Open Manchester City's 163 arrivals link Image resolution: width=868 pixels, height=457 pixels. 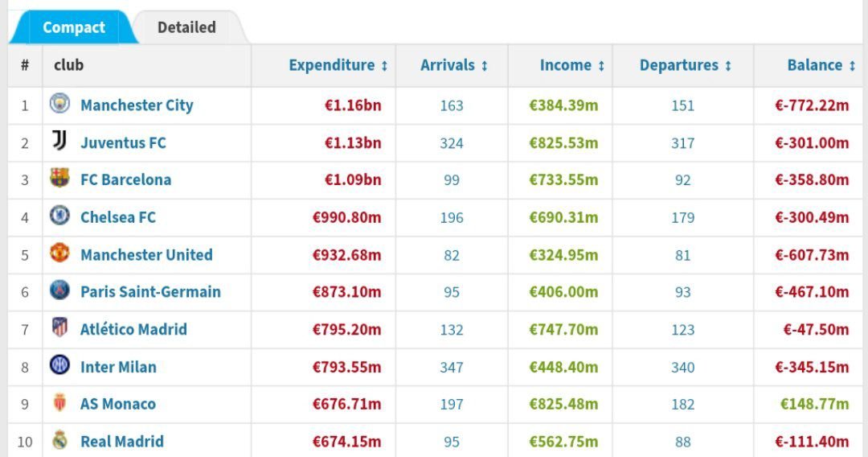click(452, 105)
